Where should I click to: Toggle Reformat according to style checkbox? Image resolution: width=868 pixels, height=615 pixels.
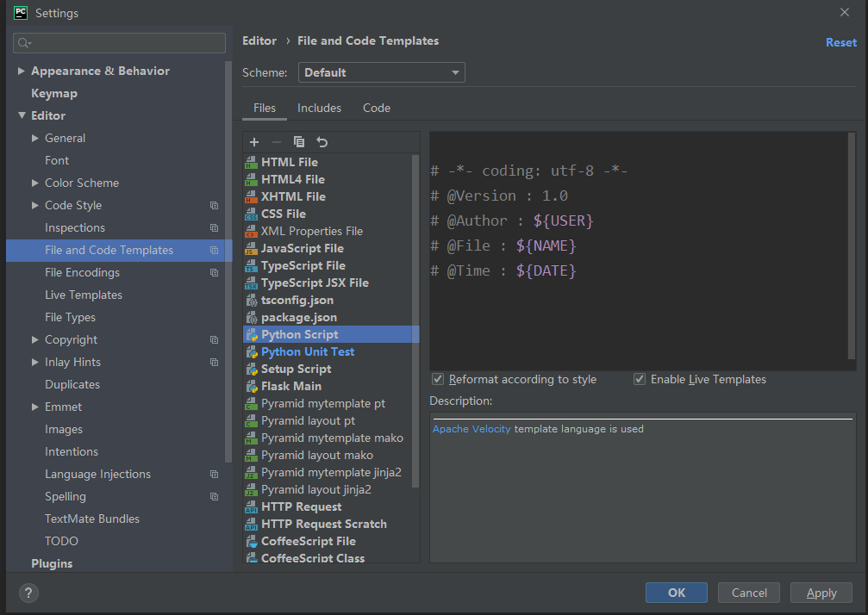coord(438,379)
